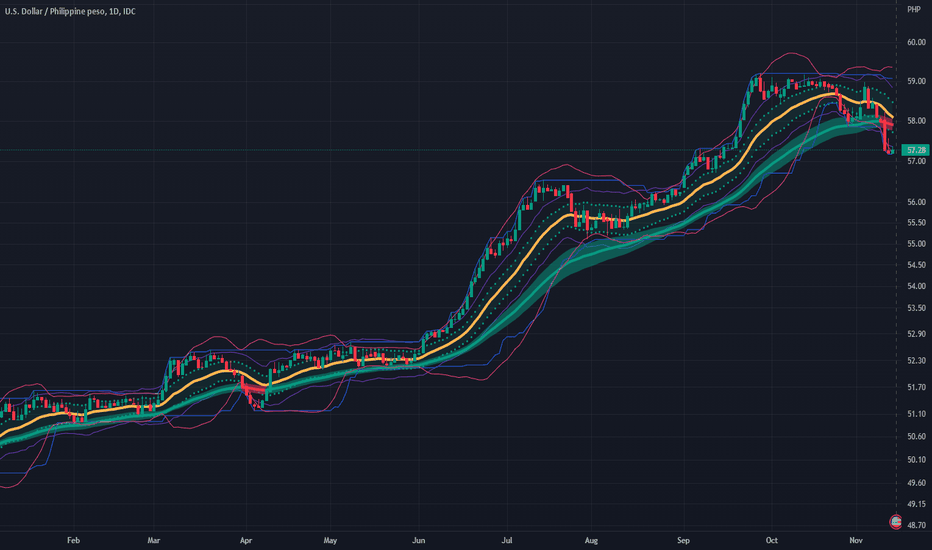The height and width of the screenshot is (550, 932).
Task: Click the 55.00 price axis label
Action: [916, 244]
